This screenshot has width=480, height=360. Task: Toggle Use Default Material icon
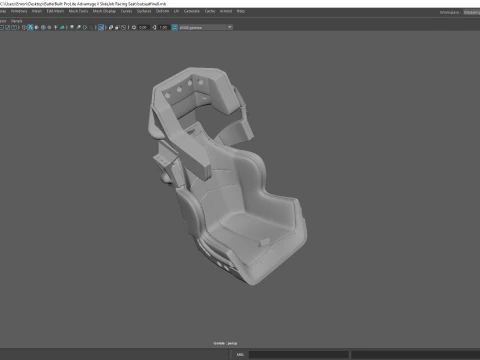pyautogui.click(x=37, y=27)
